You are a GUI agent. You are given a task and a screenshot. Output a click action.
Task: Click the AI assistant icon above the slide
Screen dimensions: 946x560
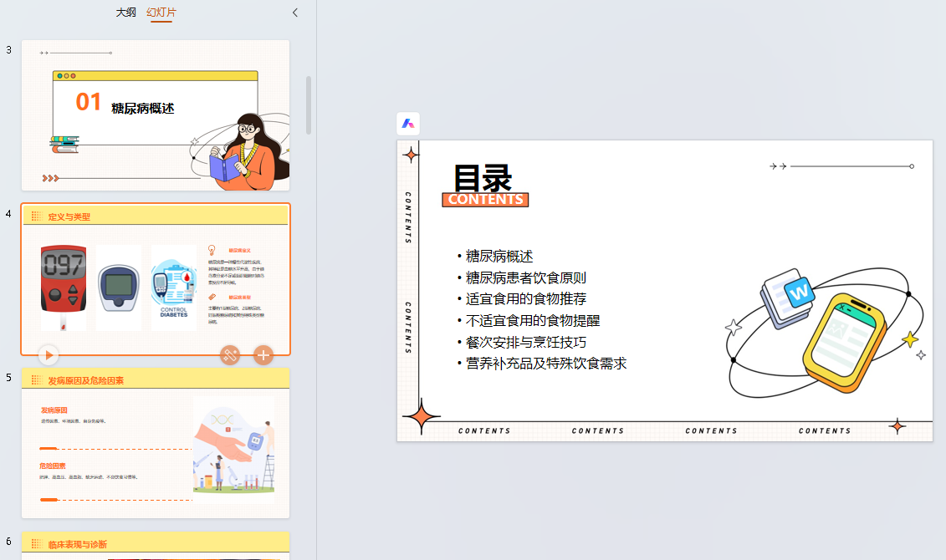(x=408, y=124)
